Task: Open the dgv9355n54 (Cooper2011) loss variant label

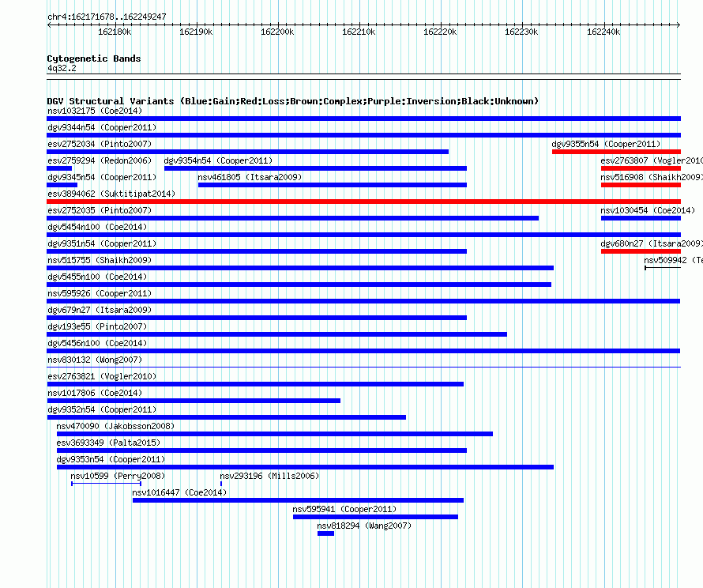Action: (606, 144)
